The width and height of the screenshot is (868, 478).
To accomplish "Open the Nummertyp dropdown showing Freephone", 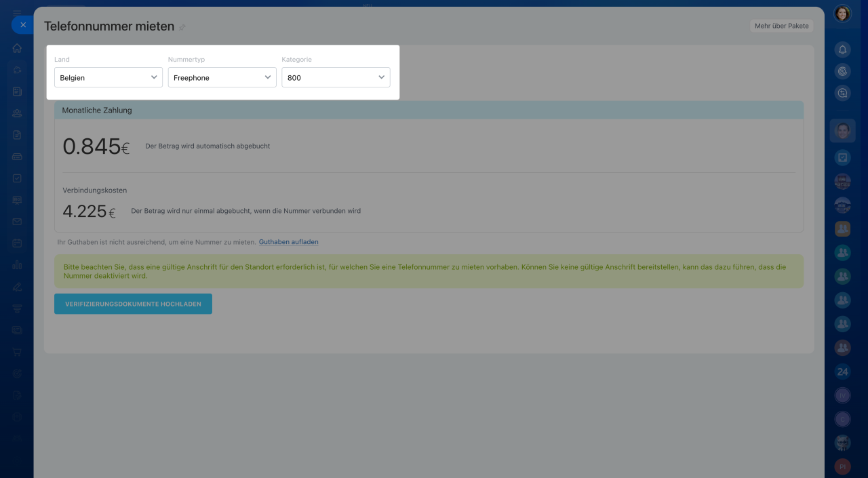I will (x=222, y=77).
